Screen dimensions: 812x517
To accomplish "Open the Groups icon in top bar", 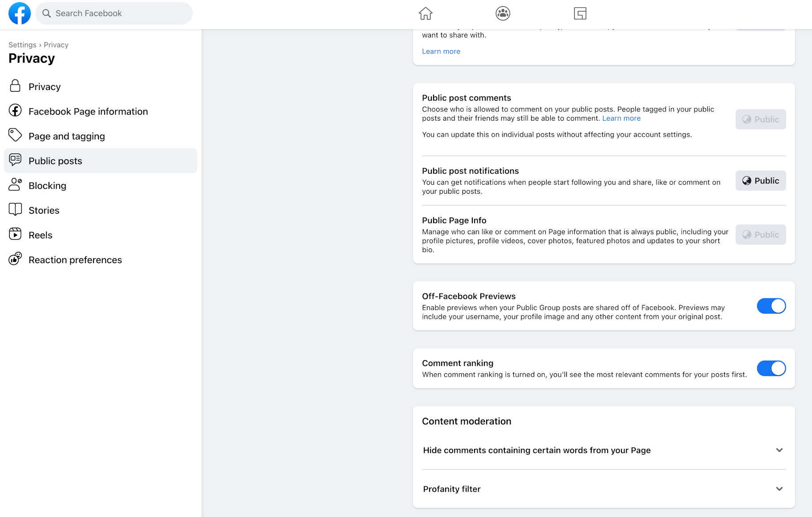I will [503, 13].
